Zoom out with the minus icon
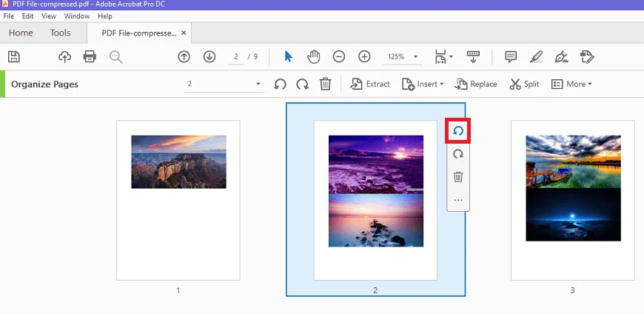 339,57
